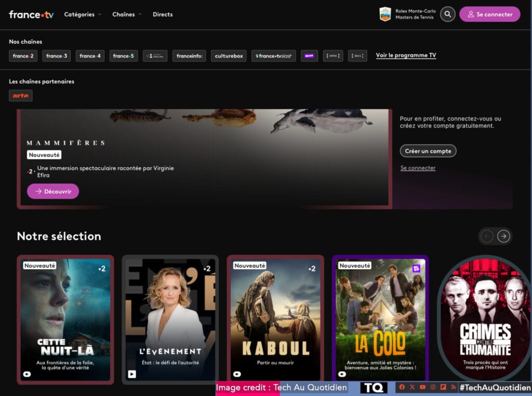The height and width of the screenshot is (396, 532).
Task: Click the eye icon on Cette Nuit-Là card
Action: coord(27,374)
